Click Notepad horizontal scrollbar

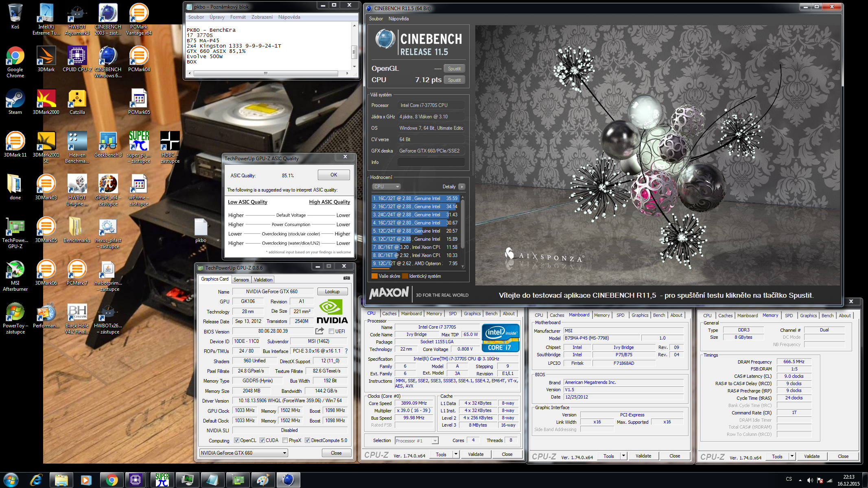pyautogui.click(x=266, y=74)
